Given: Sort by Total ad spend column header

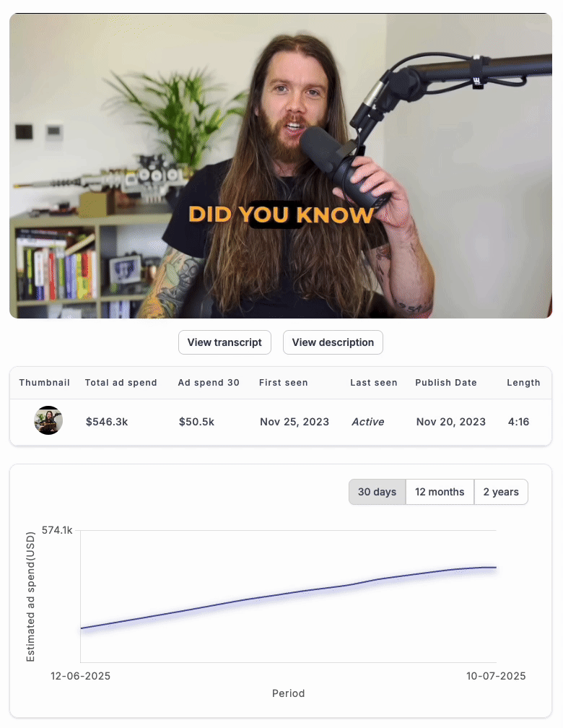Looking at the screenshot, I should [121, 383].
